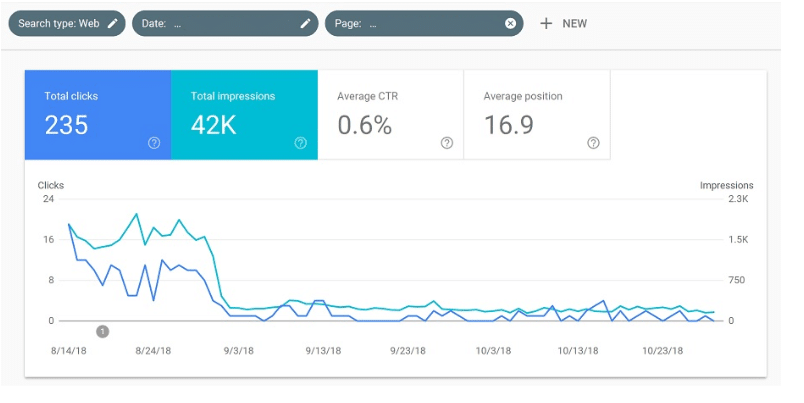Click the 9/3/18 date axis label

tap(238, 351)
